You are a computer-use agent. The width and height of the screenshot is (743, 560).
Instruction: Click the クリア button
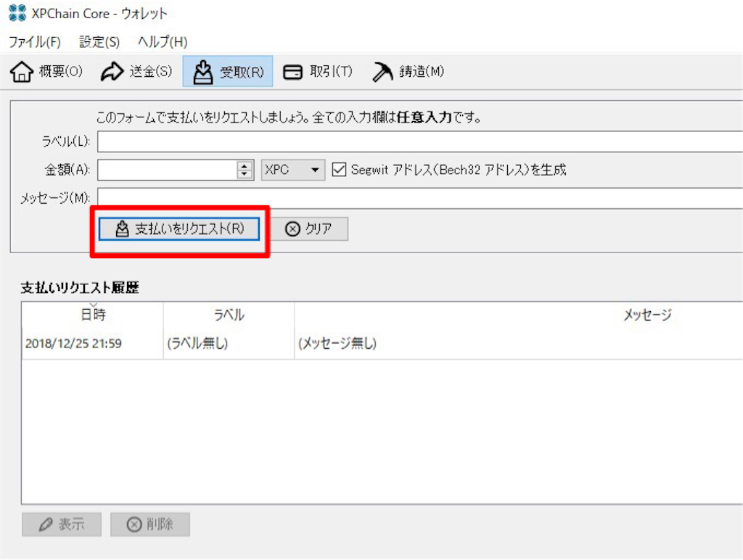[x=308, y=228]
